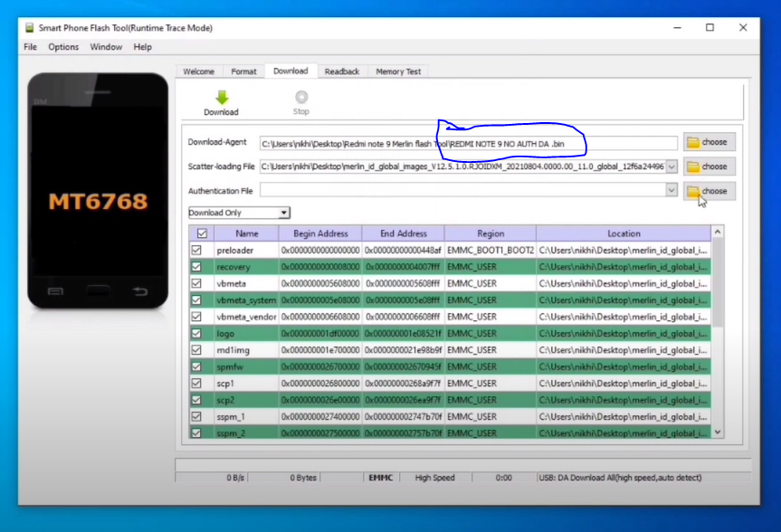Viewport: 781px width, 532px height.
Task: Uncheck the vbmeta_vendor row checkbox
Action: tap(196, 317)
